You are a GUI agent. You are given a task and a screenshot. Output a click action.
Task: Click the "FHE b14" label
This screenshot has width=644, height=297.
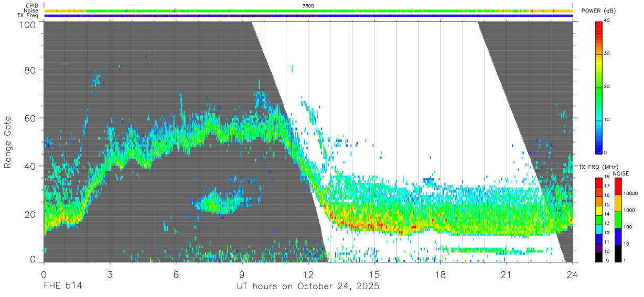coord(62,286)
